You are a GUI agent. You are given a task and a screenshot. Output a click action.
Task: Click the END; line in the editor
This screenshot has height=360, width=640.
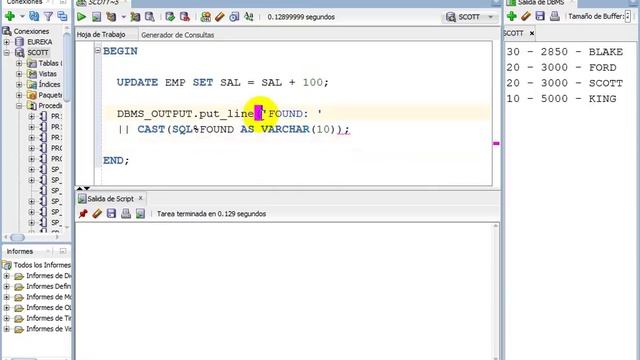pyautogui.click(x=116, y=160)
